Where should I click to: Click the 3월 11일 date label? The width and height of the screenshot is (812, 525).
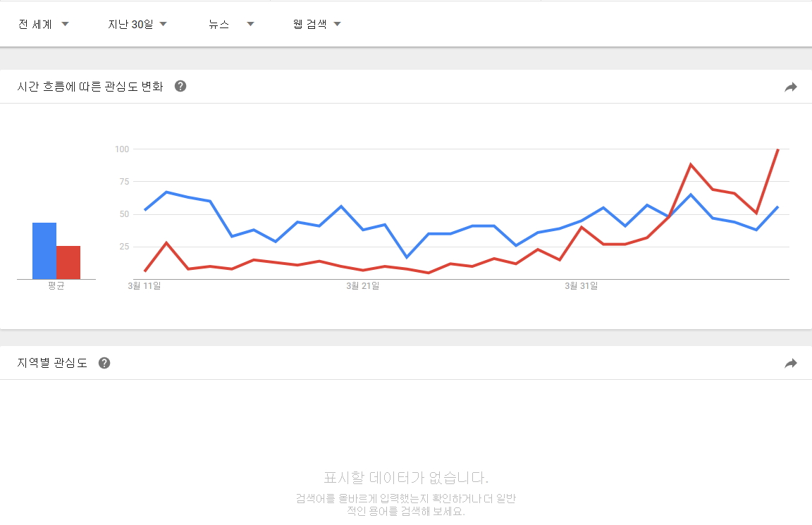tap(144, 286)
